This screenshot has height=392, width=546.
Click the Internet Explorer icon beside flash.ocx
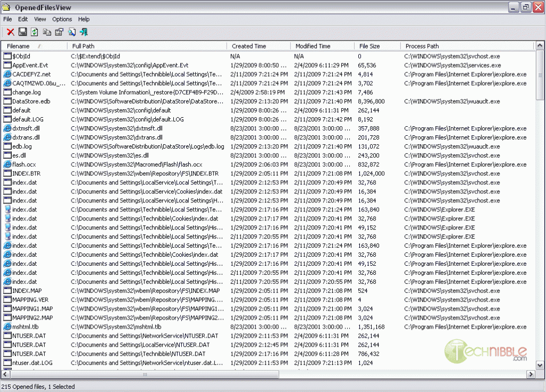coord(7,164)
